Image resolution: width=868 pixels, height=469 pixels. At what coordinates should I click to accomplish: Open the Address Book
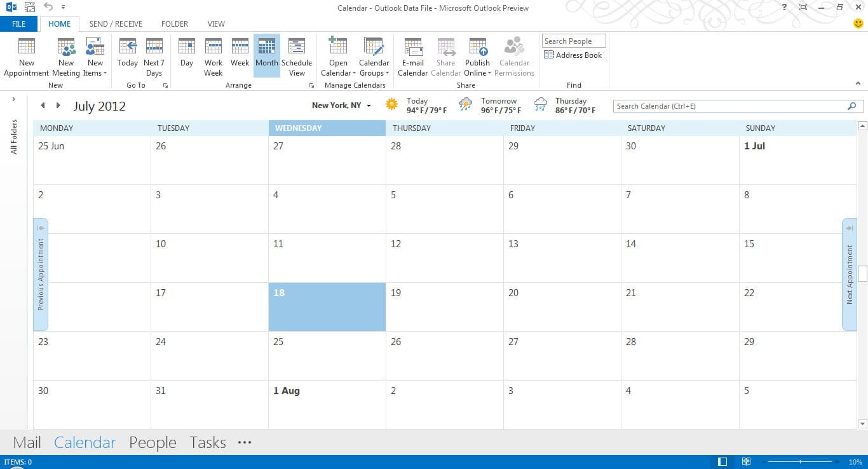coord(573,55)
